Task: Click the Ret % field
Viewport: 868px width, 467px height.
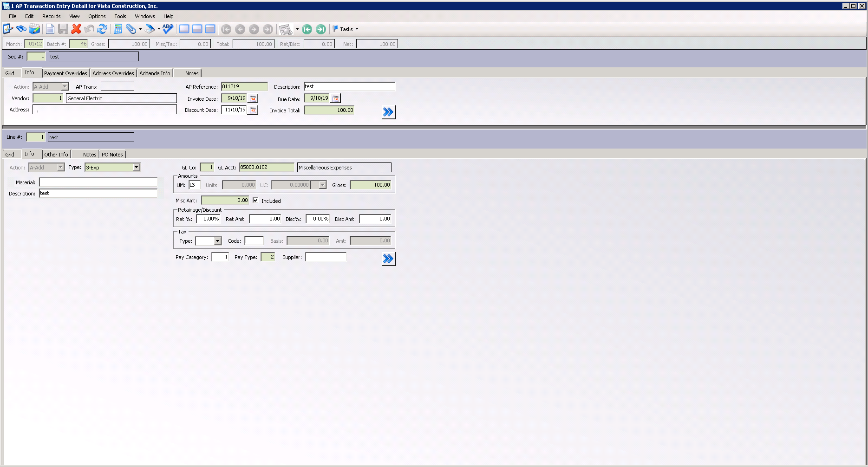Action: (208, 219)
